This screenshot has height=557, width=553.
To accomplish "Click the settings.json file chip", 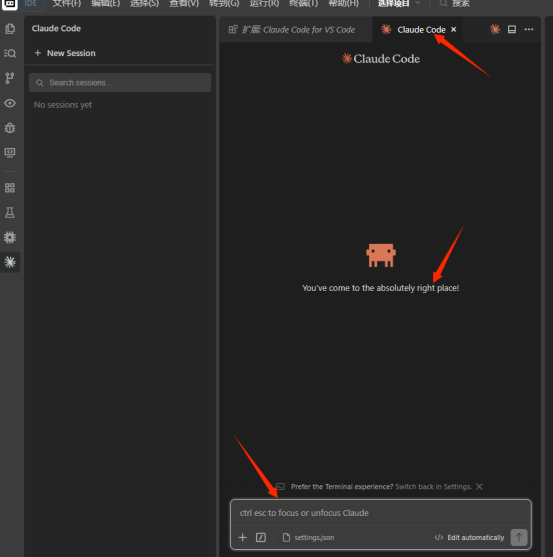I will click(x=308, y=537).
